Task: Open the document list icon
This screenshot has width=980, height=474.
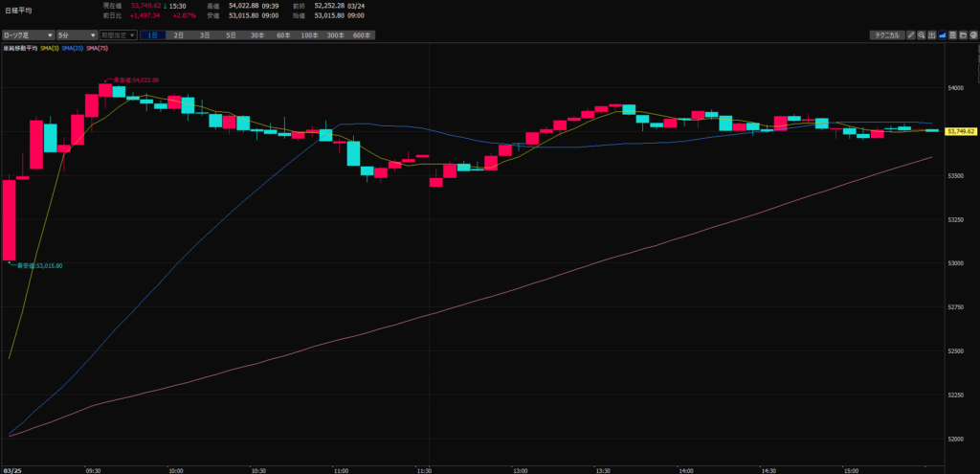Action: click(953, 35)
